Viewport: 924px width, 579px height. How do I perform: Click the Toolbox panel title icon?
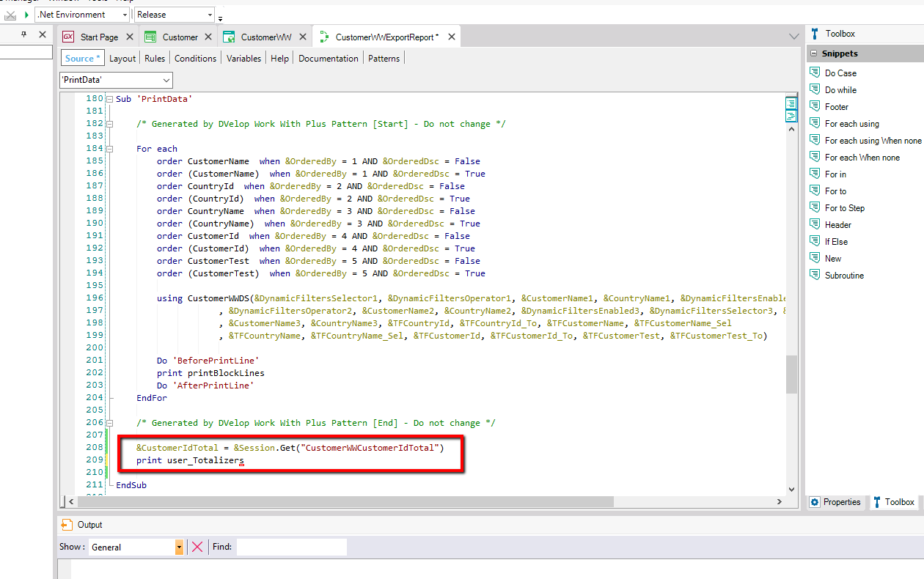tap(815, 34)
